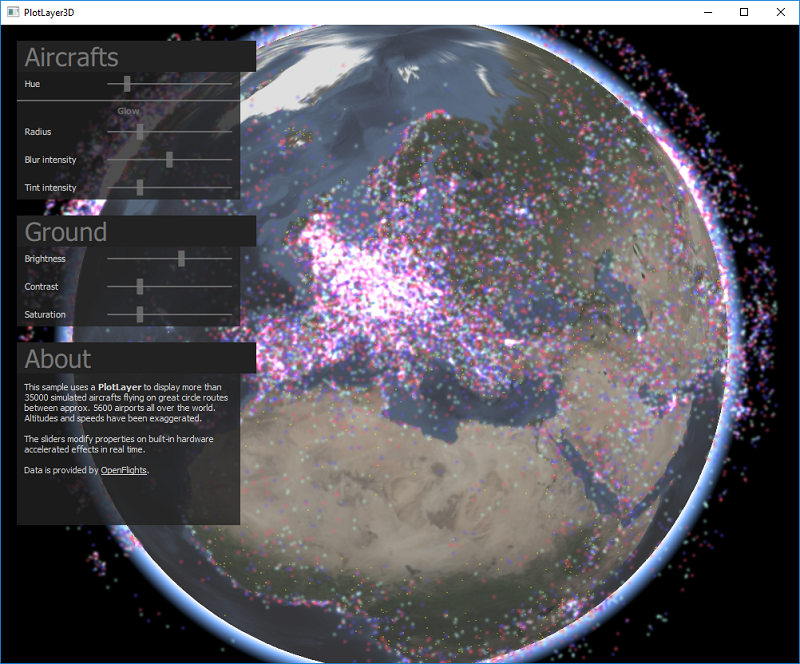800x664 pixels.
Task: Click the Hue slider handle
Action: pos(127,84)
